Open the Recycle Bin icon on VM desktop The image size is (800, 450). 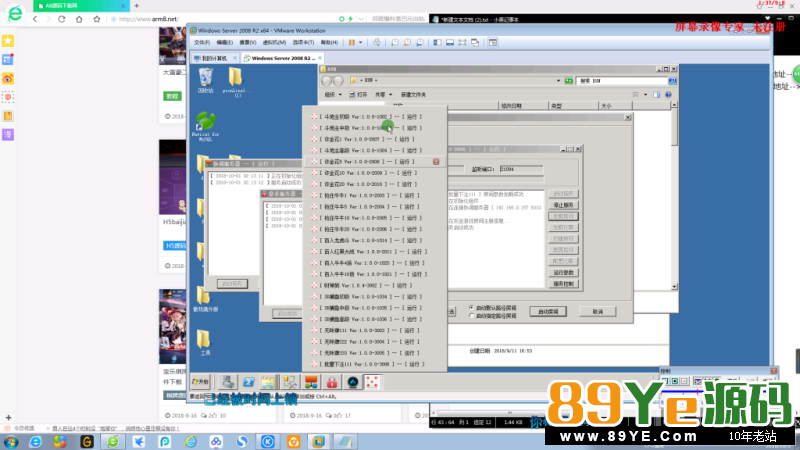205,81
